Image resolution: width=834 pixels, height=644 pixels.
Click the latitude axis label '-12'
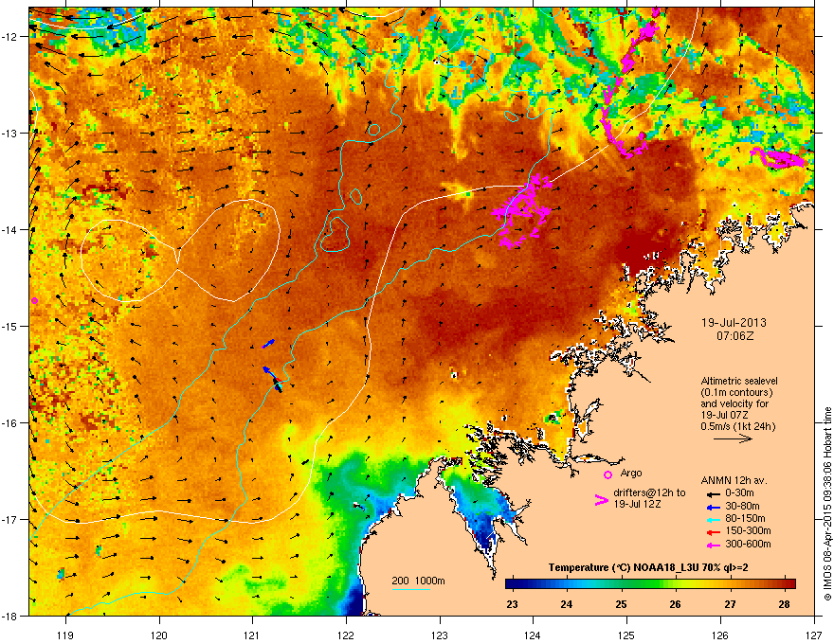(x=10, y=37)
